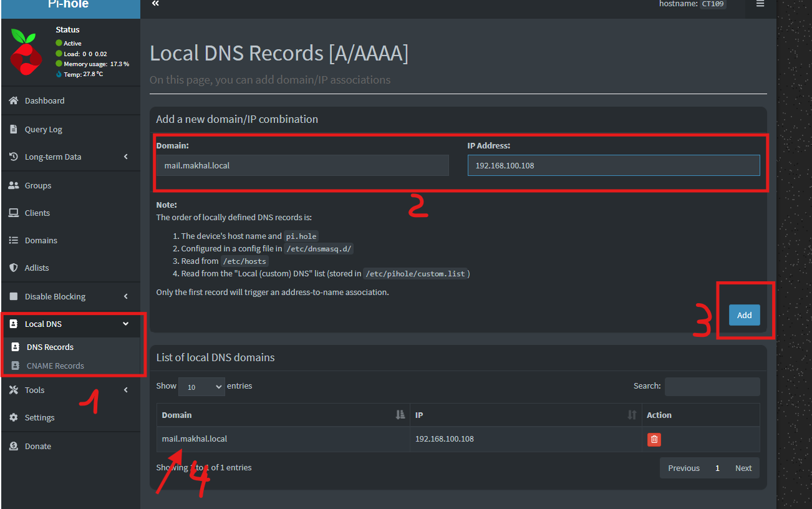
Task: Click the Add button
Action: [x=745, y=315]
